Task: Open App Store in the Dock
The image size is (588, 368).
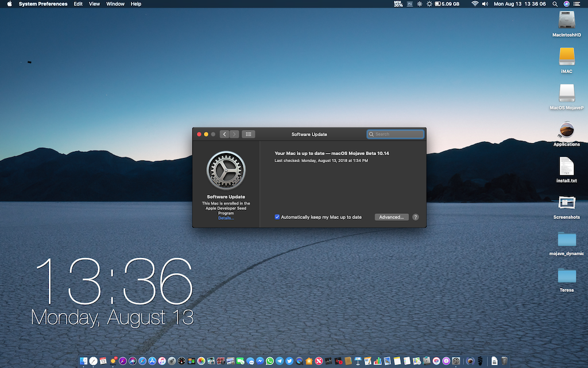Action: [x=152, y=361]
